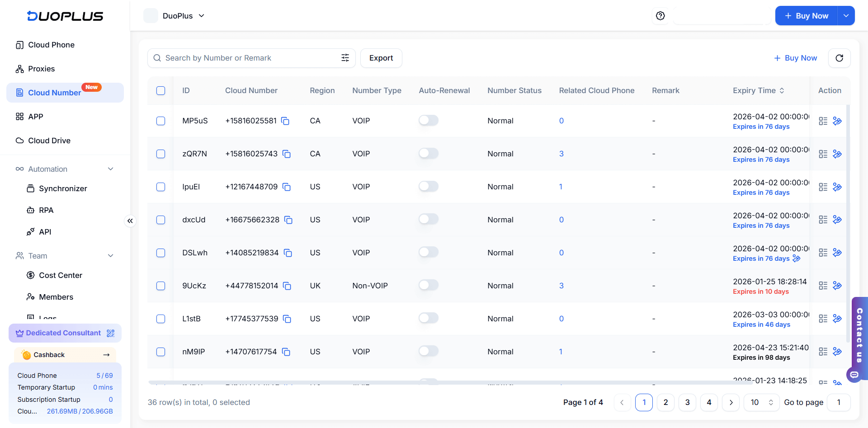Check the select-all header checkbox
868x428 pixels.
click(160, 91)
